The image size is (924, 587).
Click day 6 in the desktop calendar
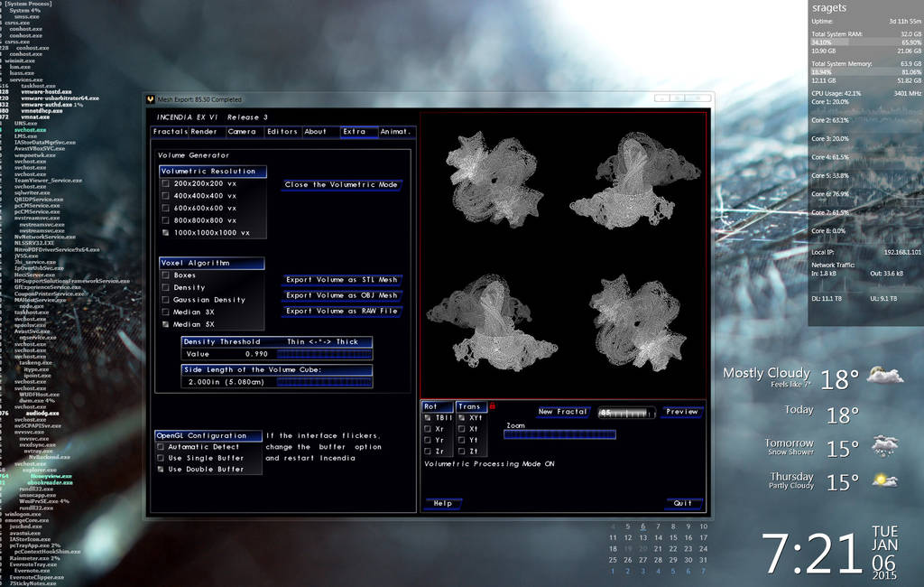pyautogui.click(x=642, y=526)
